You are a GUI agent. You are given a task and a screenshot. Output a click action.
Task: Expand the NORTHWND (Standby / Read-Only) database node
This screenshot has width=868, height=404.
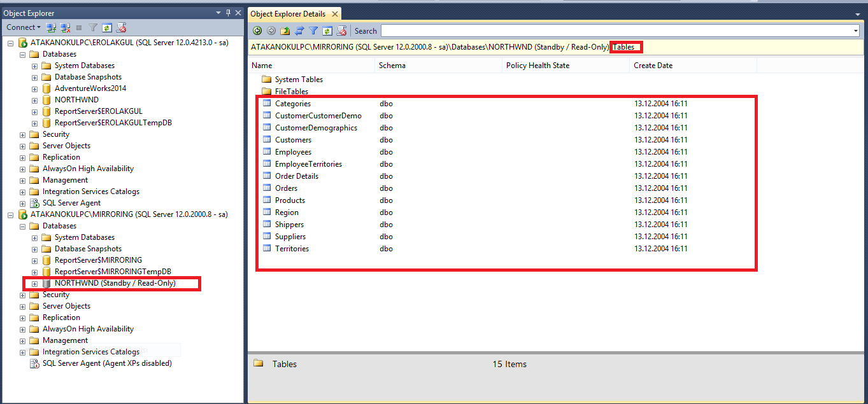tap(34, 284)
